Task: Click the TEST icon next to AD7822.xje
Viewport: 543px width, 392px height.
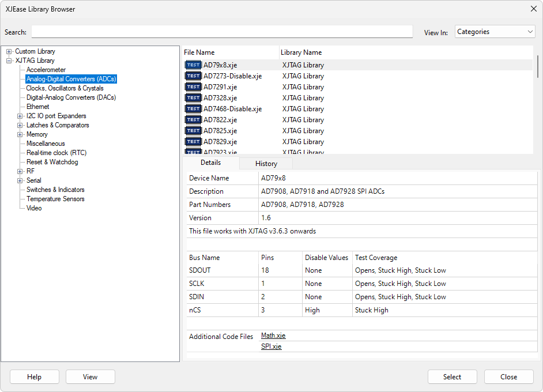Action: (193, 120)
